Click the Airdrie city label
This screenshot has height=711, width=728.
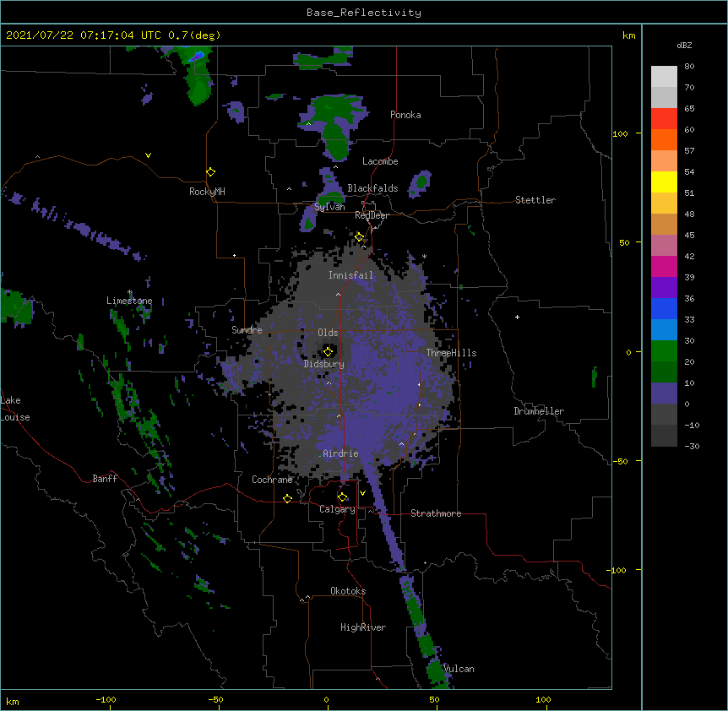tap(341, 453)
